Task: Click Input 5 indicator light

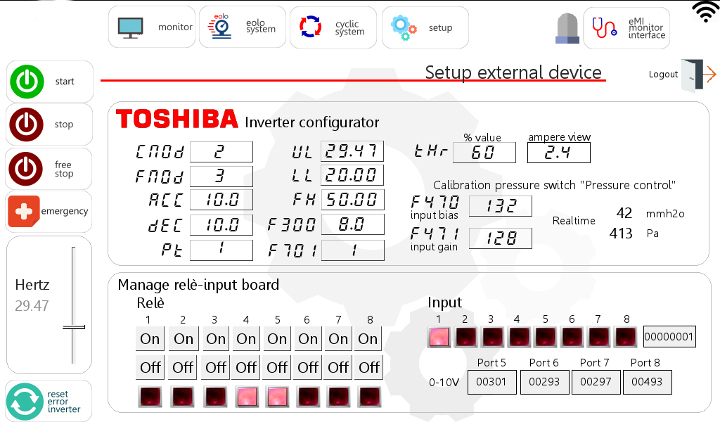Action: 546,337
